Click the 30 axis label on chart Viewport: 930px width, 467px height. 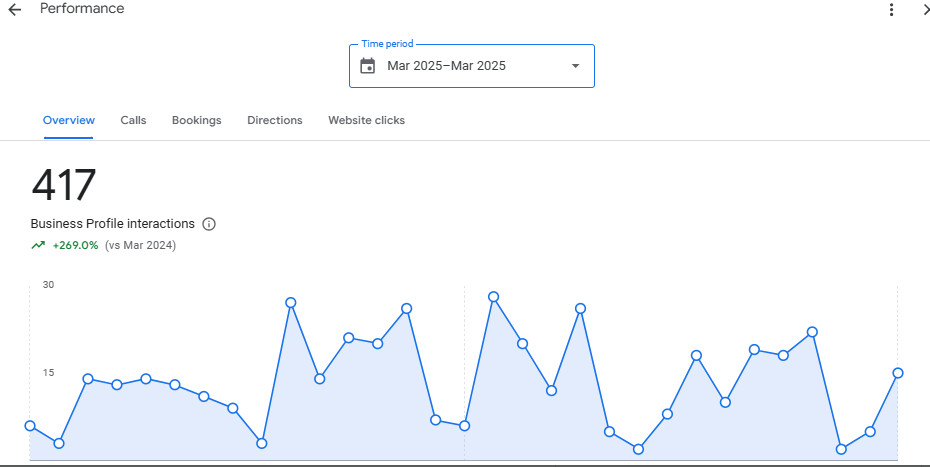[x=48, y=285]
